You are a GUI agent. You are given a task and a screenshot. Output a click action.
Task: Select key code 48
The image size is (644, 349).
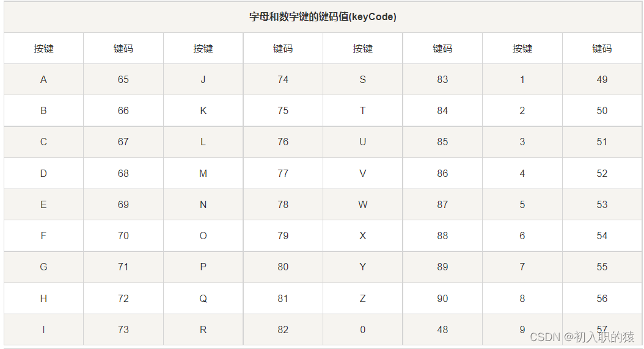coord(442,329)
